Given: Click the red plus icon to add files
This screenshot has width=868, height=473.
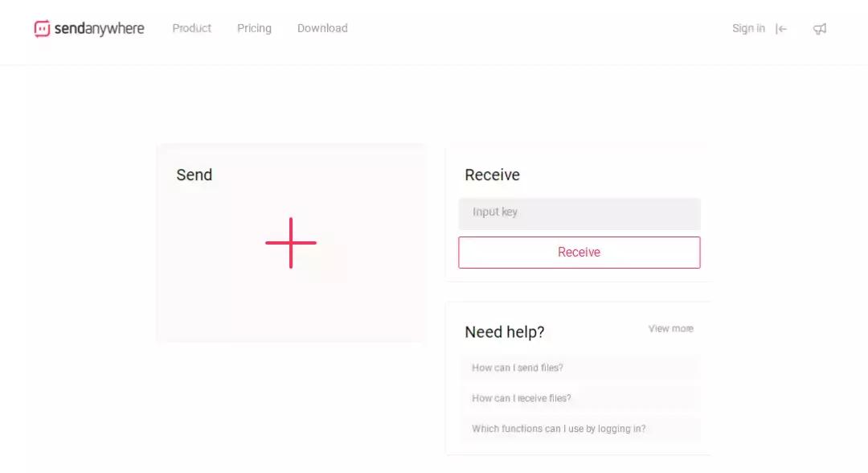Looking at the screenshot, I should click(x=291, y=242).
